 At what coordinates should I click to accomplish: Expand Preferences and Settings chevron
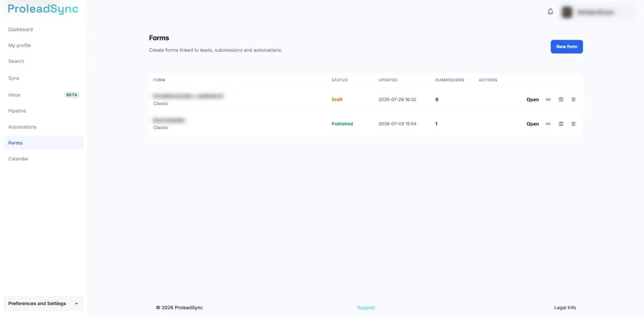pos(76,304)
